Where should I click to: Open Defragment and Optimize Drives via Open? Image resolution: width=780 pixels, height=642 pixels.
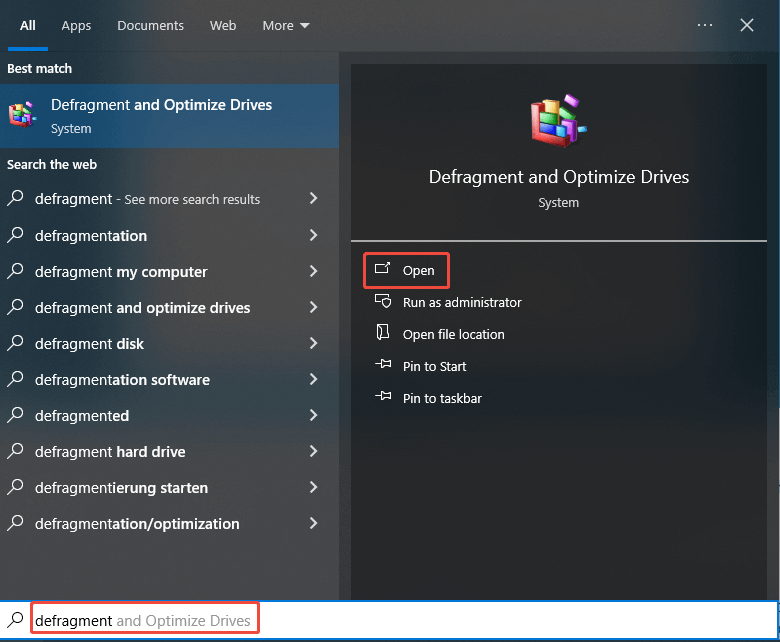point(418,270)
